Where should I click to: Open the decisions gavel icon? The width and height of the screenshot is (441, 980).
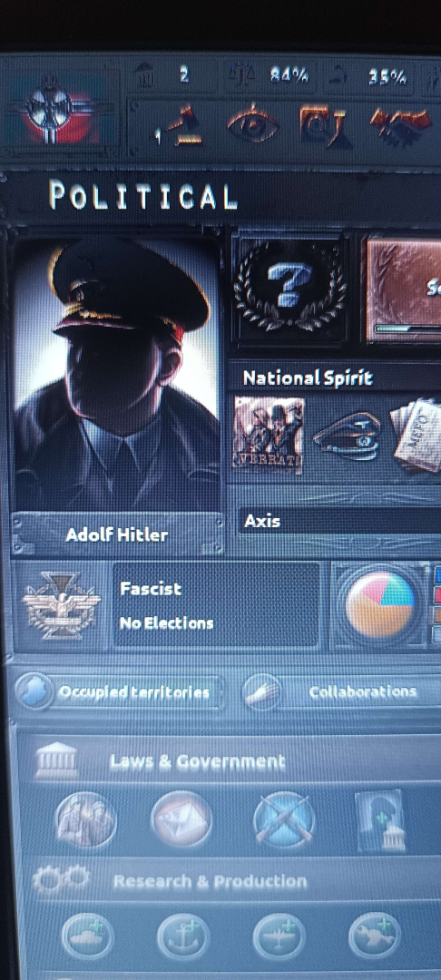pos(181,125)
